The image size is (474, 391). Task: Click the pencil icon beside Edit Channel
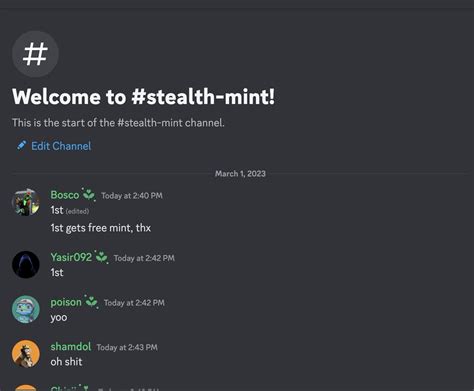tap(22, 145)
